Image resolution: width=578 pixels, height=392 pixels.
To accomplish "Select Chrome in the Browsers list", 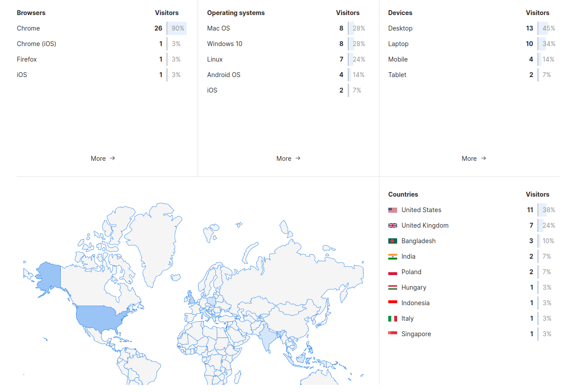I will tap(28, 28).
